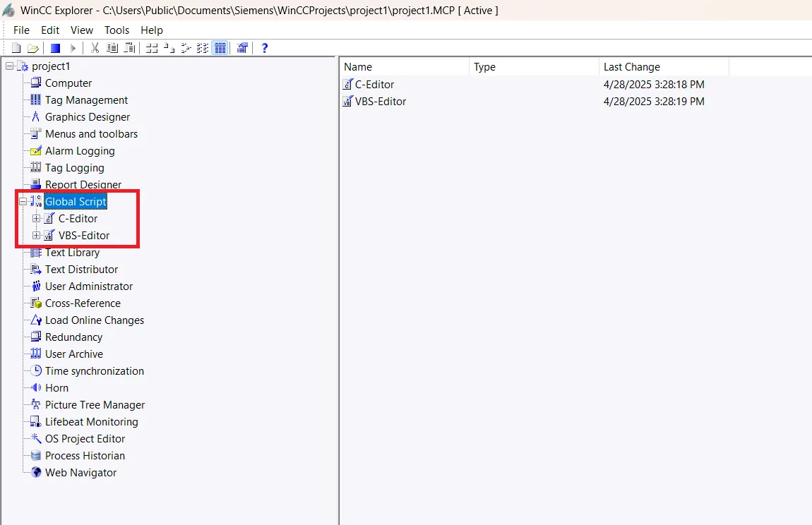Open the Edit menu

50,30
